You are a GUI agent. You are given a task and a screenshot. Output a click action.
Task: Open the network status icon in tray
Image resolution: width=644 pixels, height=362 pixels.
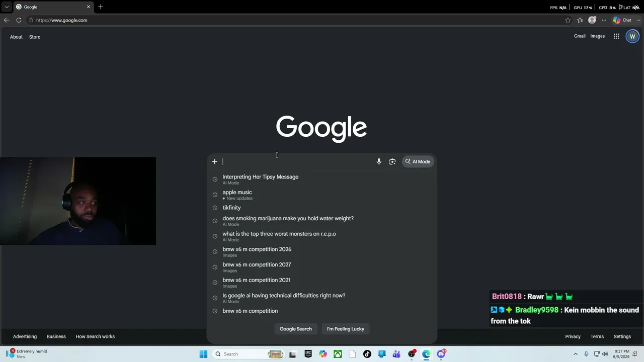pos(597,354)
